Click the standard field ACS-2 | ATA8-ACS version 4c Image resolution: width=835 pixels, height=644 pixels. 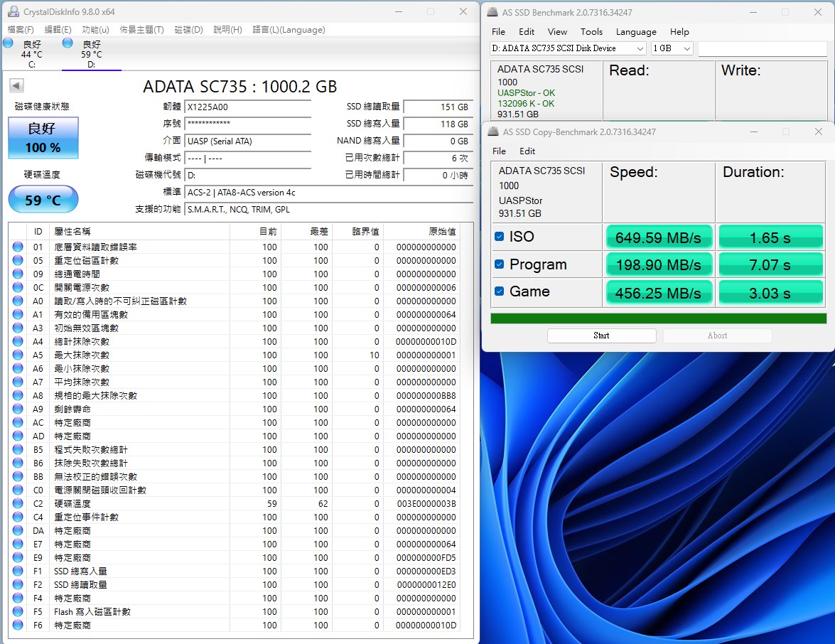[x=328, y=193]
